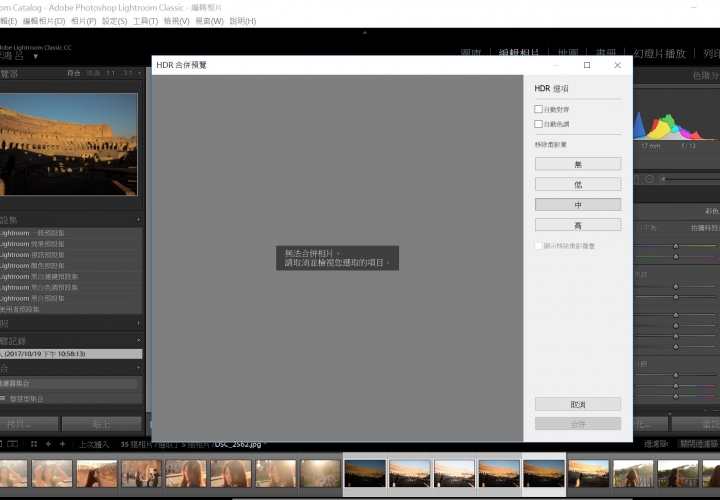Close the HDR merge preview dialog
The width and height of the screenshot is (720, 500).
(x=617, y=65)
